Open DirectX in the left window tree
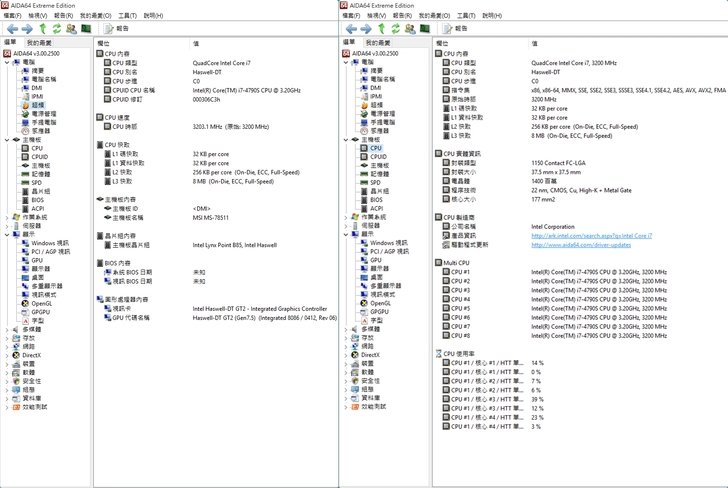This screenshot has width=728, height=488. [x=32, y=355]
